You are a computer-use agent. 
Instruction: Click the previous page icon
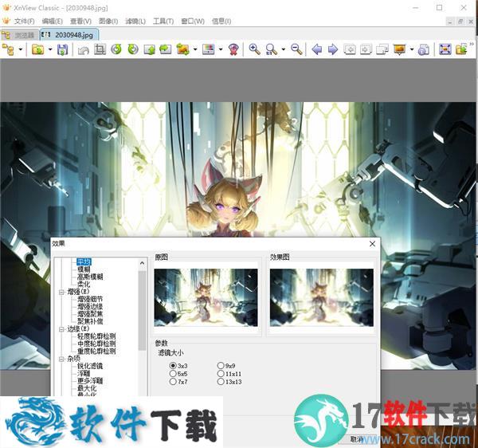click(x=350, y=49)
